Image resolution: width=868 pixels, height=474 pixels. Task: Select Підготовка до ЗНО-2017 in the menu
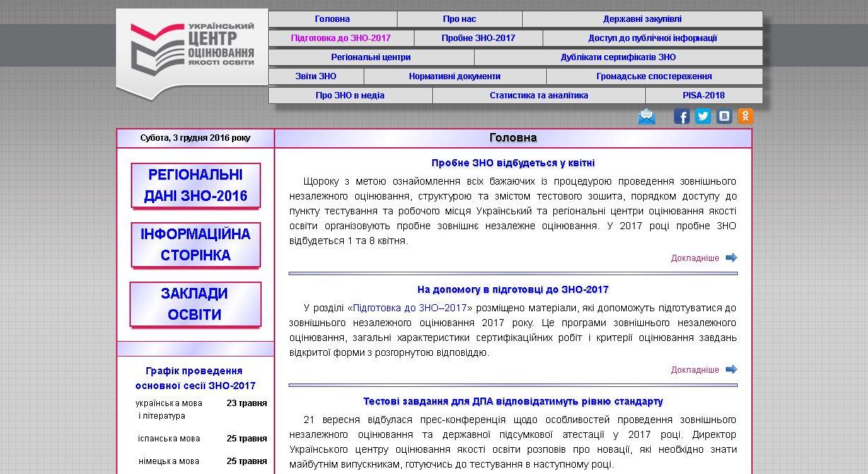click(340, 38)
